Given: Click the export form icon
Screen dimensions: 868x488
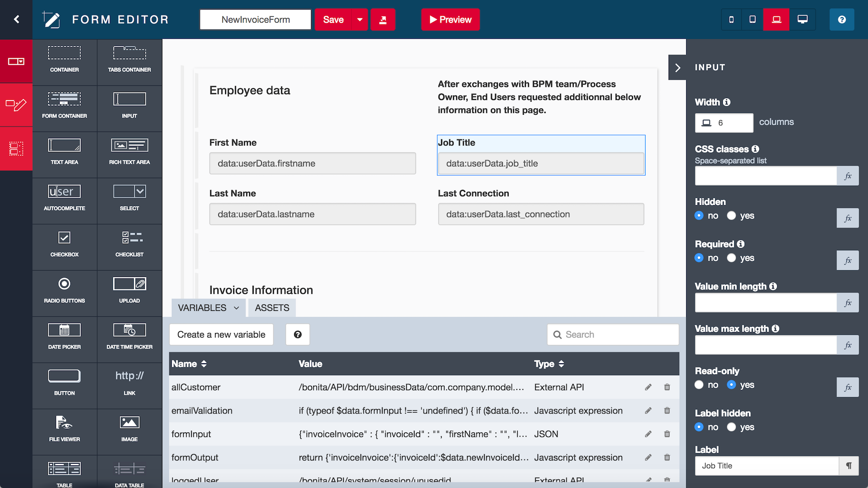Looking at the screenshot, I should pyautogui.click(x=383, y=19).
